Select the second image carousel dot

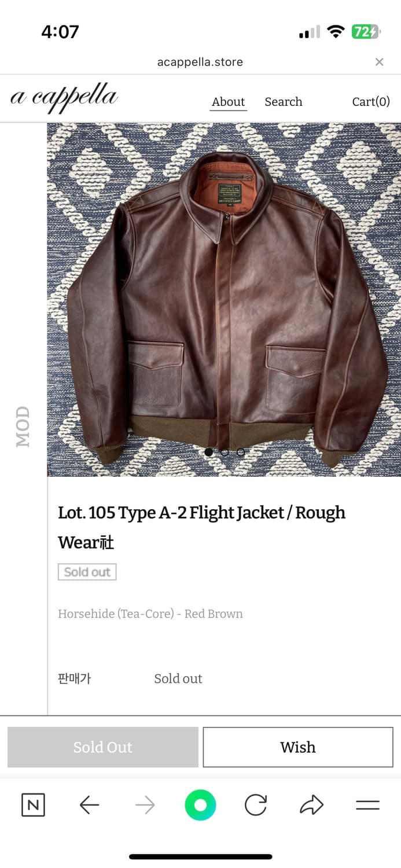coord(225,452)
